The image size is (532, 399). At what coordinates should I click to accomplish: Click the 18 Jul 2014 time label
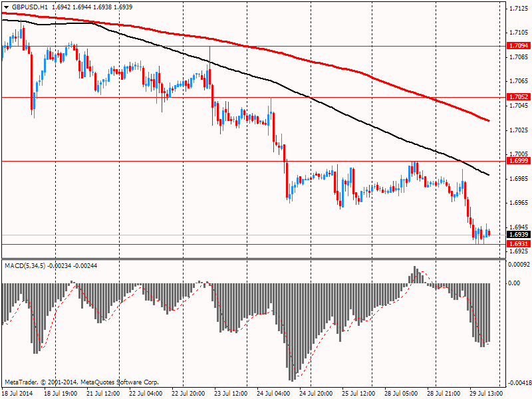[x=18, y=394]
